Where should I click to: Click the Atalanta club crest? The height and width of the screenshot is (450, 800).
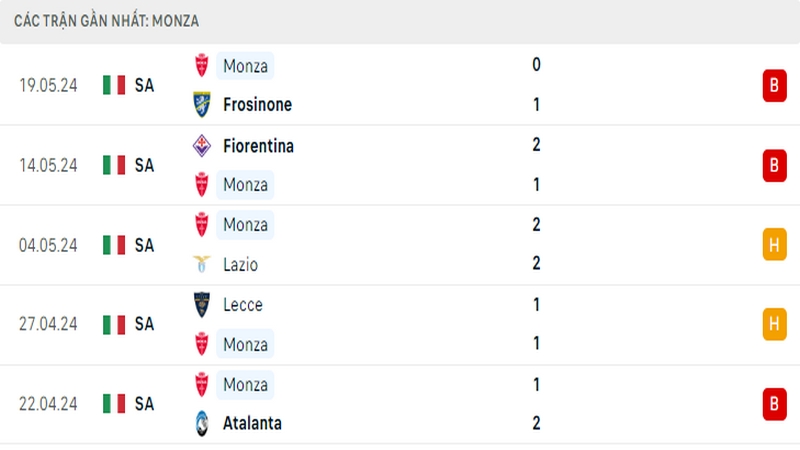point(202,423)
